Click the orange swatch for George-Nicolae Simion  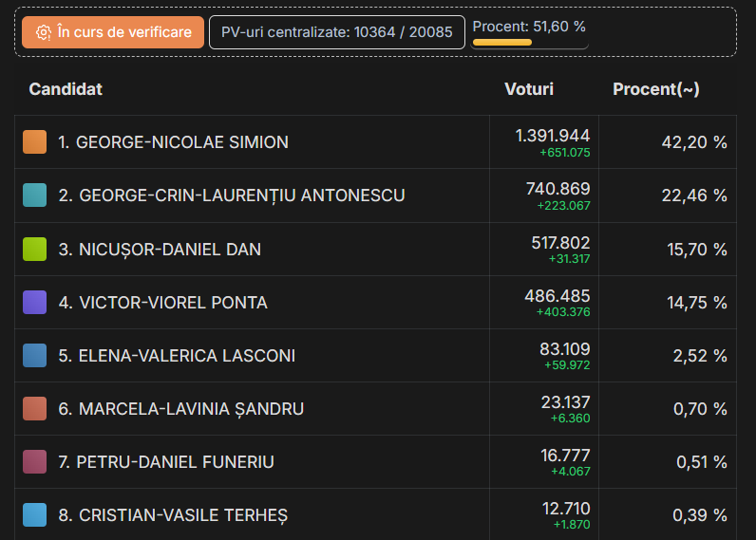pyautogui.click(x=34, y=142)
